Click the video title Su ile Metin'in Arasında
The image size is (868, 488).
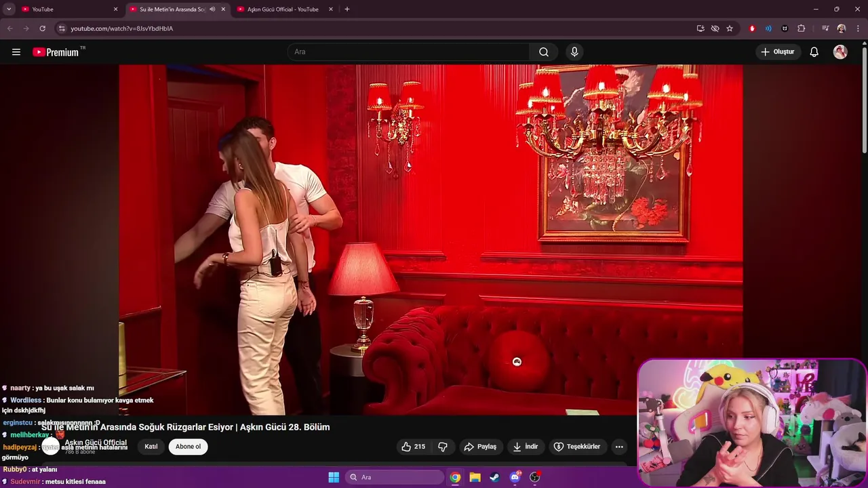point(185,427)
